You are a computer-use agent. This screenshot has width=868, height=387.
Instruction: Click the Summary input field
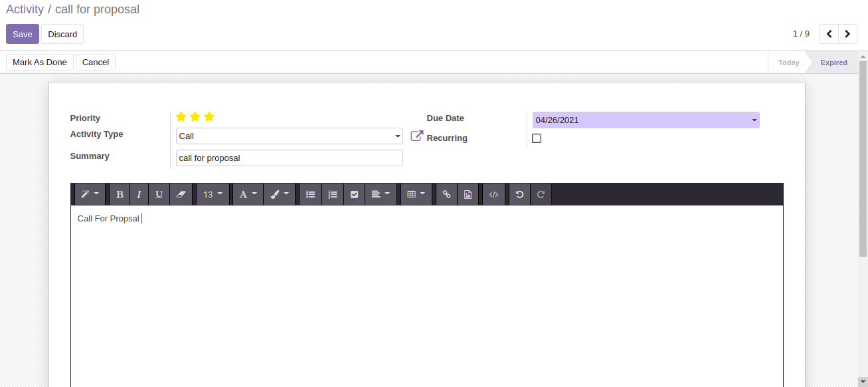coord(289,158)
